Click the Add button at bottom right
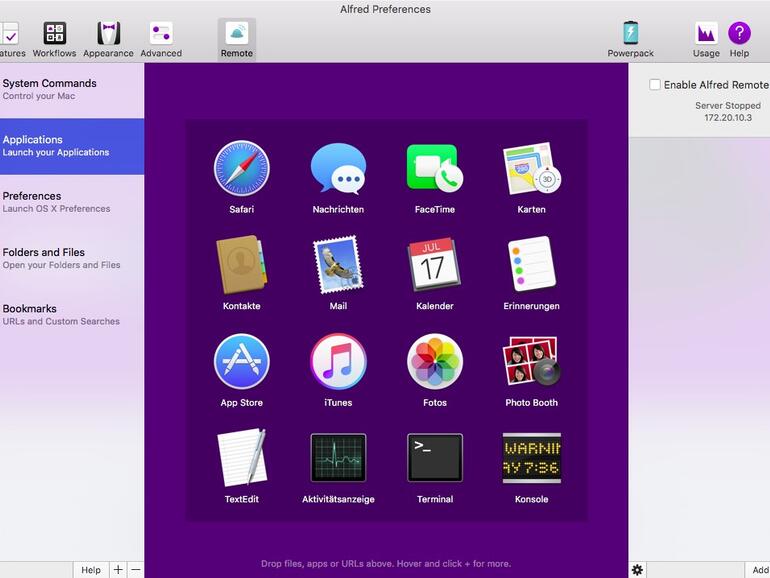The height and width of the screenshot is (578, 770). tap(758, 570)
